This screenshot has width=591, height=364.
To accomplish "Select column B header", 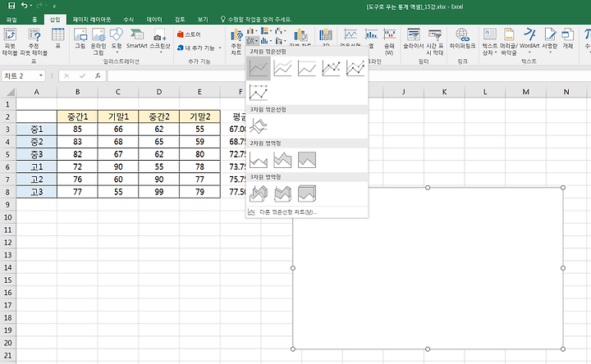I will [x=77, y=92].
